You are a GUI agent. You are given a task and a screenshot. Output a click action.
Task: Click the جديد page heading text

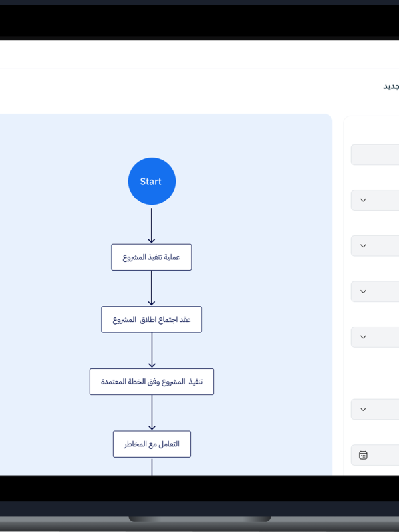[x=391, y=86]
